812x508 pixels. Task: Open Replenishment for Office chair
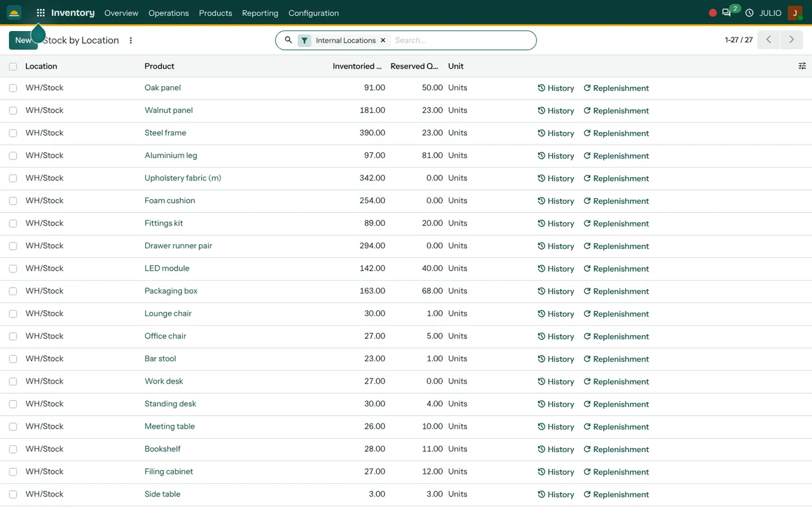tap(616, 337)
